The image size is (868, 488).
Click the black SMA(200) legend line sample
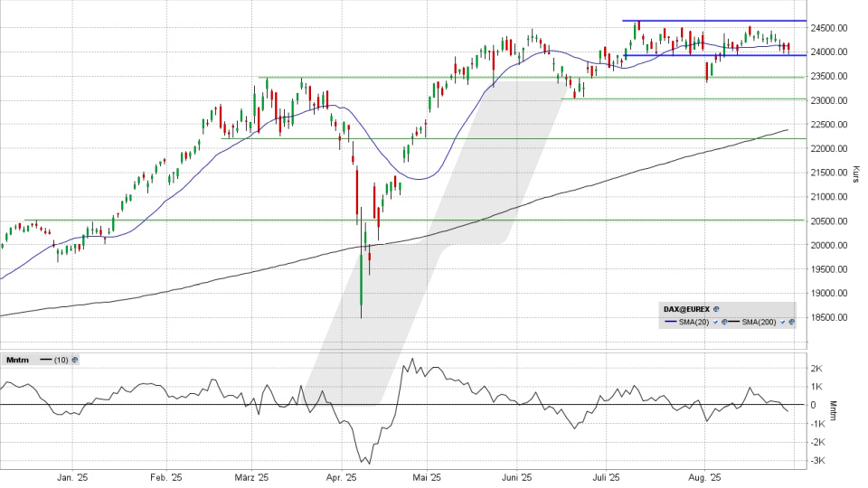coord(733,322)
